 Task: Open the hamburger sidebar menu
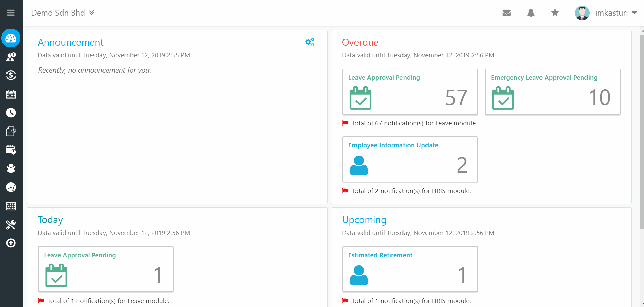click(x=11, y=13)
